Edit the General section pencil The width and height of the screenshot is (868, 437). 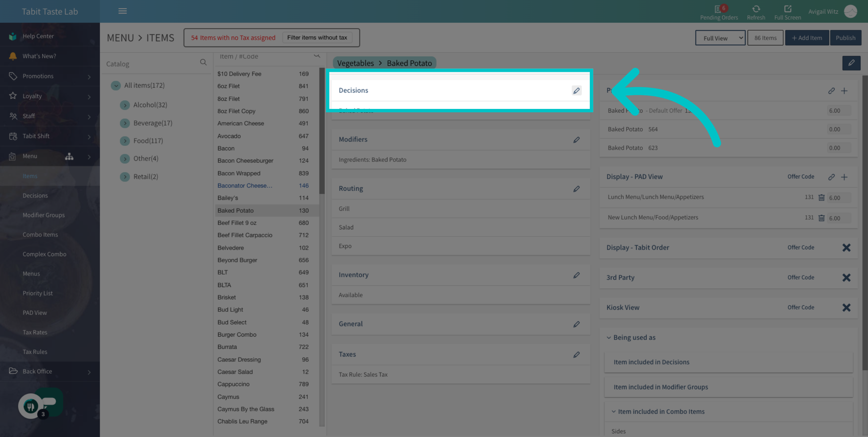click(576, 324)
